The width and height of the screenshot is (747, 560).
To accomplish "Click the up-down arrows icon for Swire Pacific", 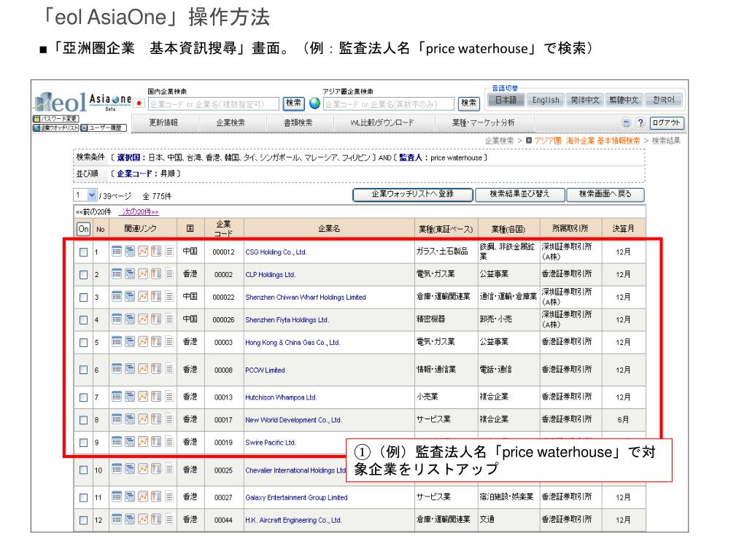I will (x=156, y=441).
